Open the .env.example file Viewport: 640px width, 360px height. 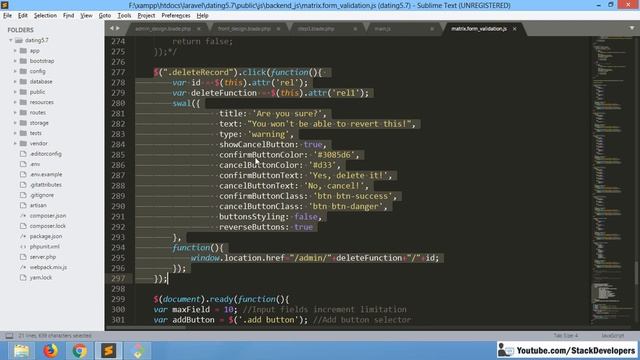click(x=46, y=174)
